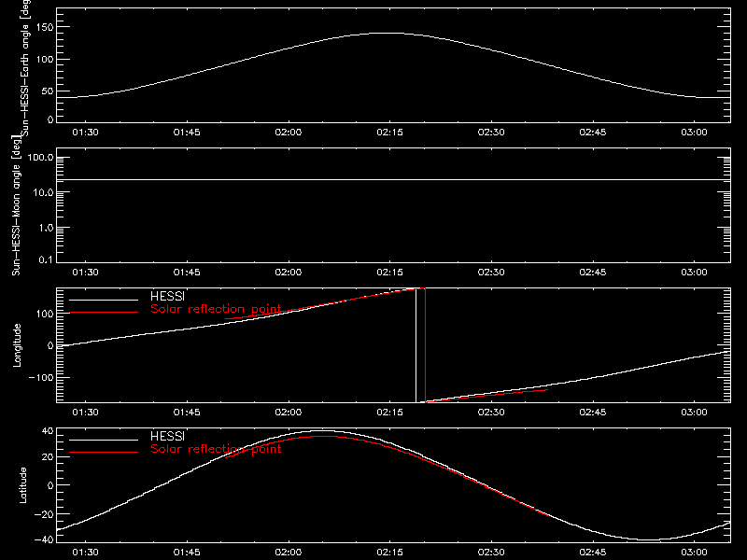Pick red legend line in Longitude plot
Image resolution: width=747 pixels, height=560 pixels.
click(x=104, y=313)
